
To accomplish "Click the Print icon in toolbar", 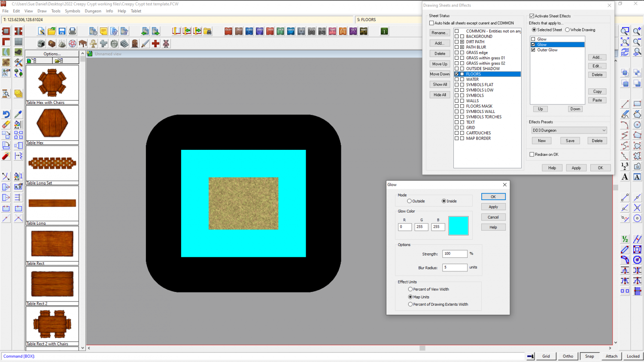I will [72, 31].
